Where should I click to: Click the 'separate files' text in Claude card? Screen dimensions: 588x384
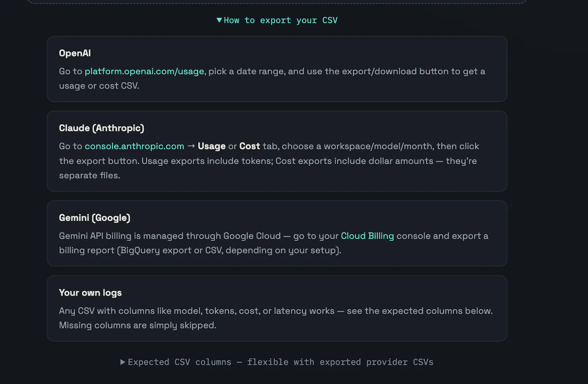[90, 175]
